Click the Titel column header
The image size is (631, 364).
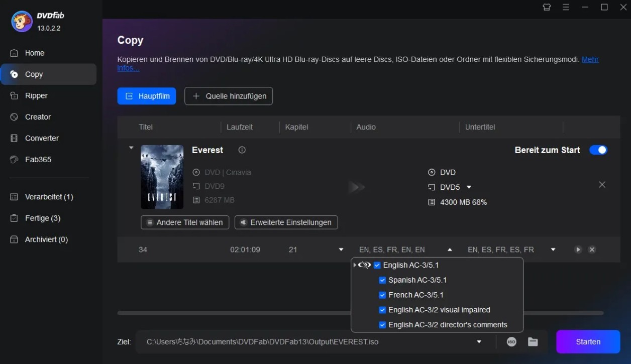click(146, 127)
